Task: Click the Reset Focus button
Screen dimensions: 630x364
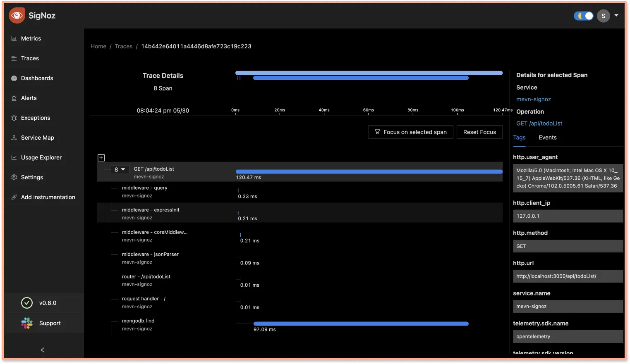Action: pyautogui.click(x=479, y=132)
